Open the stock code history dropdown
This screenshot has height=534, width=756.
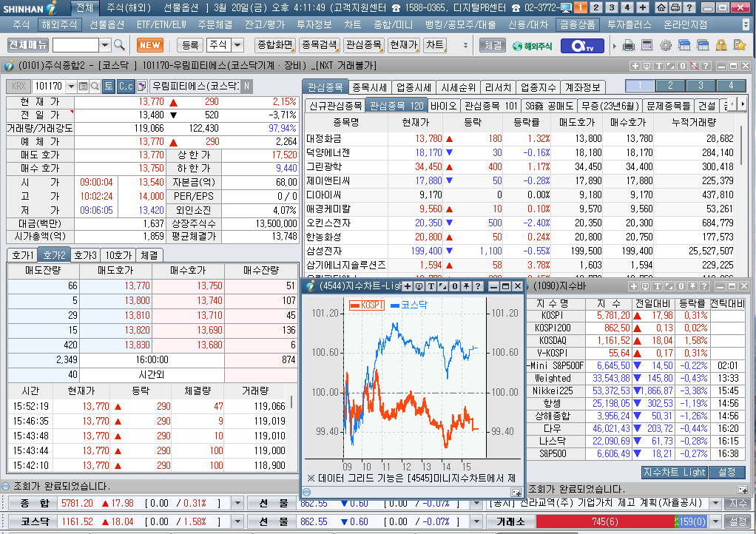click(x=71, y=87)
